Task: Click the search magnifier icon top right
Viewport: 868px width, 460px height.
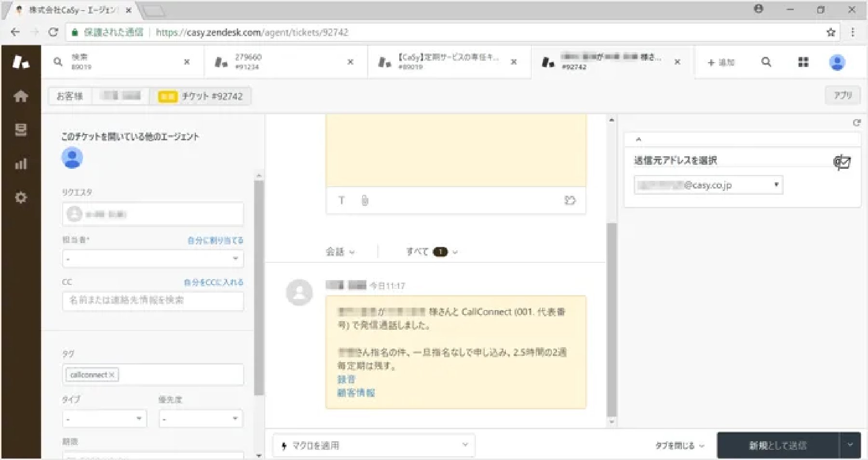Action: [x=766, y=62]
